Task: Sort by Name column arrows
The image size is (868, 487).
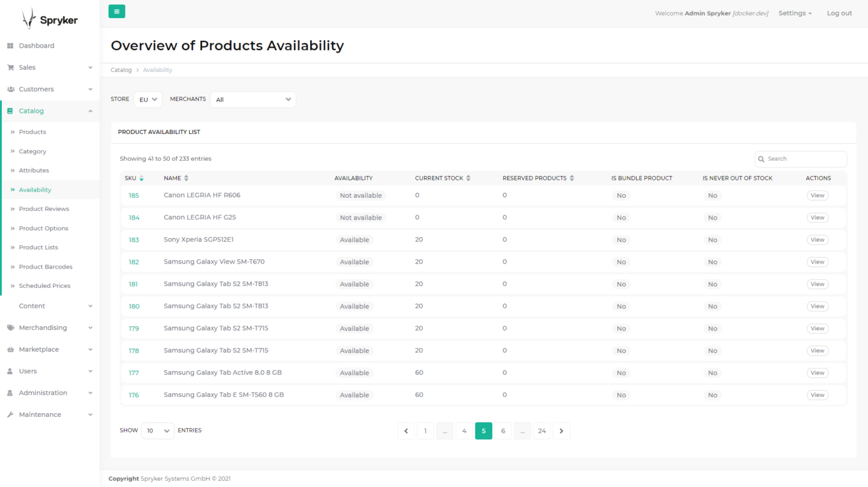Action: [186, 178]
